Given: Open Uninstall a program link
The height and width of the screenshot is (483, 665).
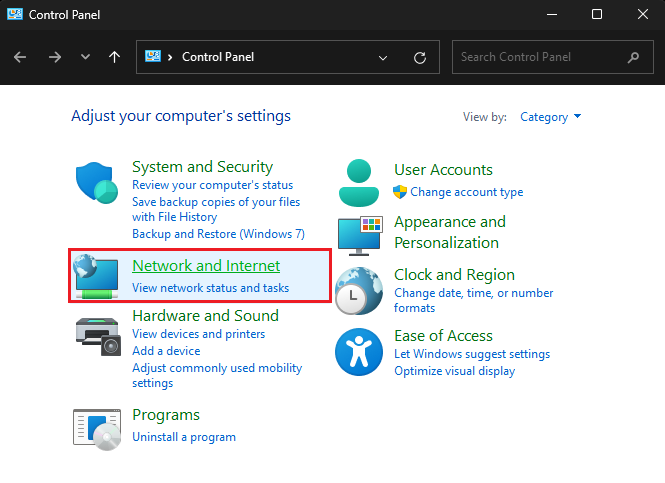Looking at the screenshot, I should tap(184, 437).
